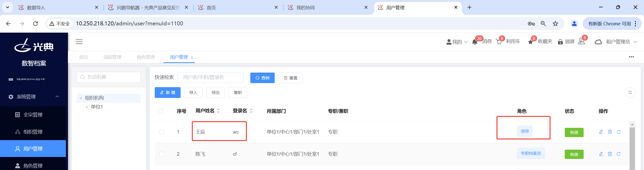
Task: Click the browser bookmark star icon
Action: [x=555, y=24]
